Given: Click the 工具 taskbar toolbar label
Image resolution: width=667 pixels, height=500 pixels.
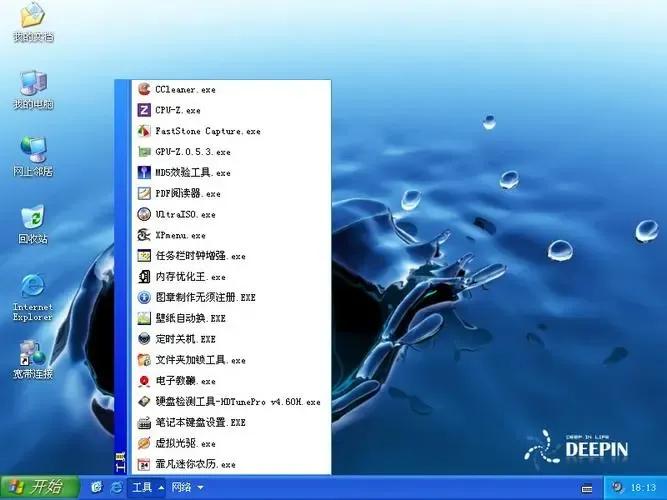Looking at the screenshot, I should [142, 487].
